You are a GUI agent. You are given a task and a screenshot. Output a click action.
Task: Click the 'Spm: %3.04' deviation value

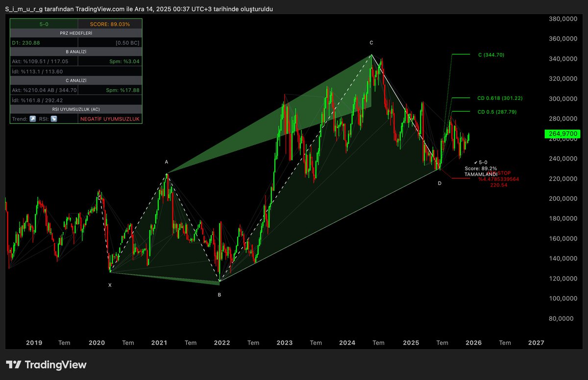tap(123, 62)
